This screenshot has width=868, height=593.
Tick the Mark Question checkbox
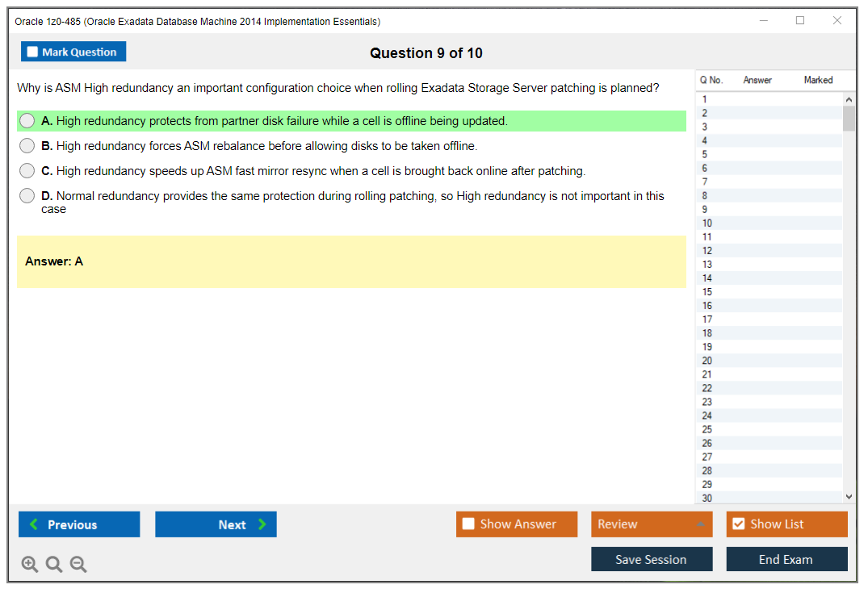click(x=33, y=52)
